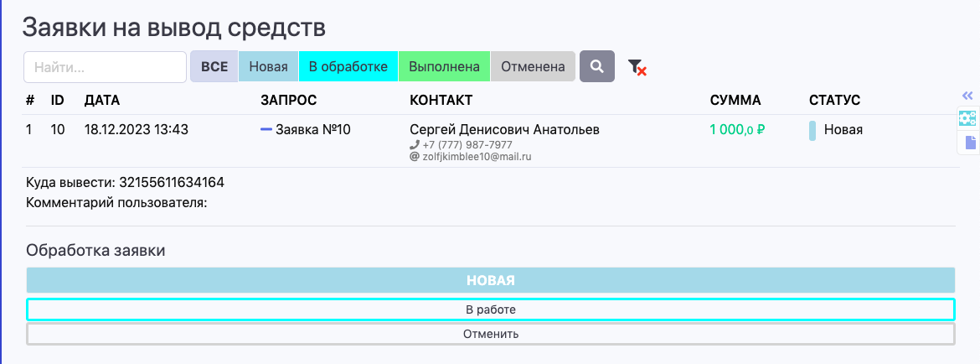Screen dimensions: 980x364
Task: Open Заявка №10 request link
Action: (312, 130)
